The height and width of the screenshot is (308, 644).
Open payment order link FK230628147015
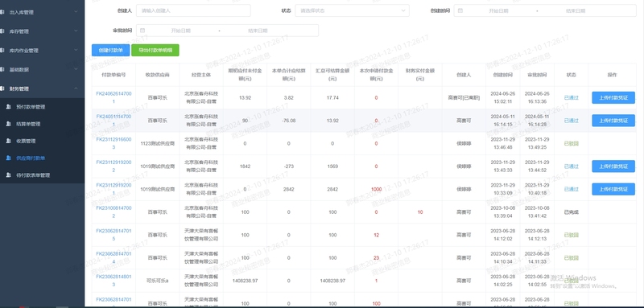(114, 235)
